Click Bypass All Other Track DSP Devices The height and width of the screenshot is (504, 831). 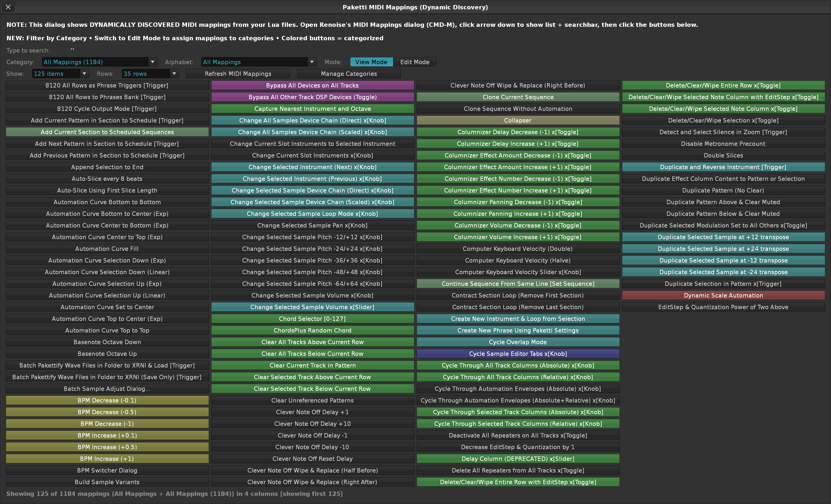[313, 97]
